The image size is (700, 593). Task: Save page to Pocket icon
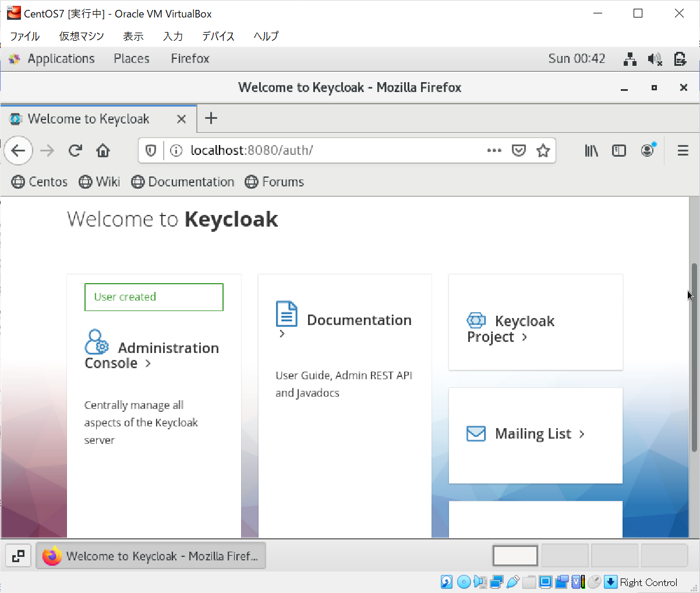pos(518,151)
